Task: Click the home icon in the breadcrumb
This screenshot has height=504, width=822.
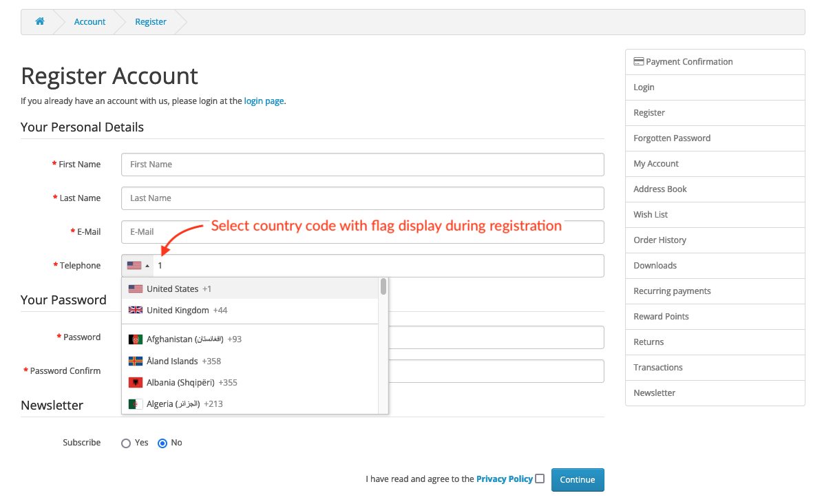Action: tap(39, 21)
